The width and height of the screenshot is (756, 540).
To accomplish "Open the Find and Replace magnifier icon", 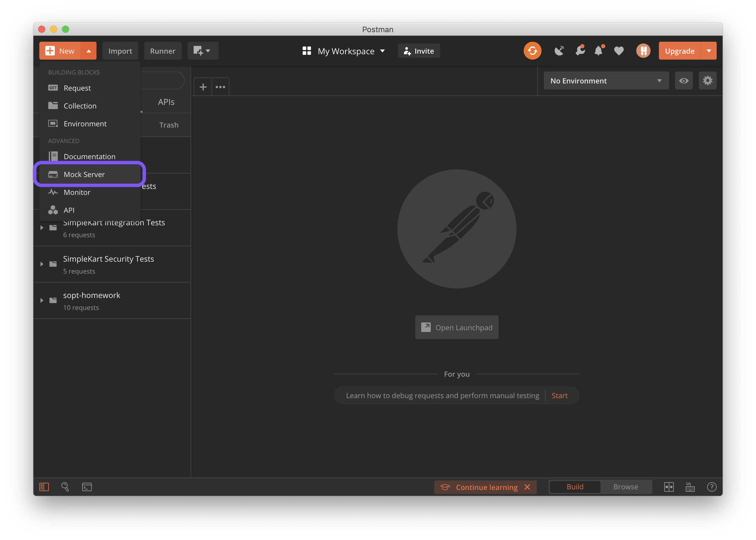I will (65, 487).
